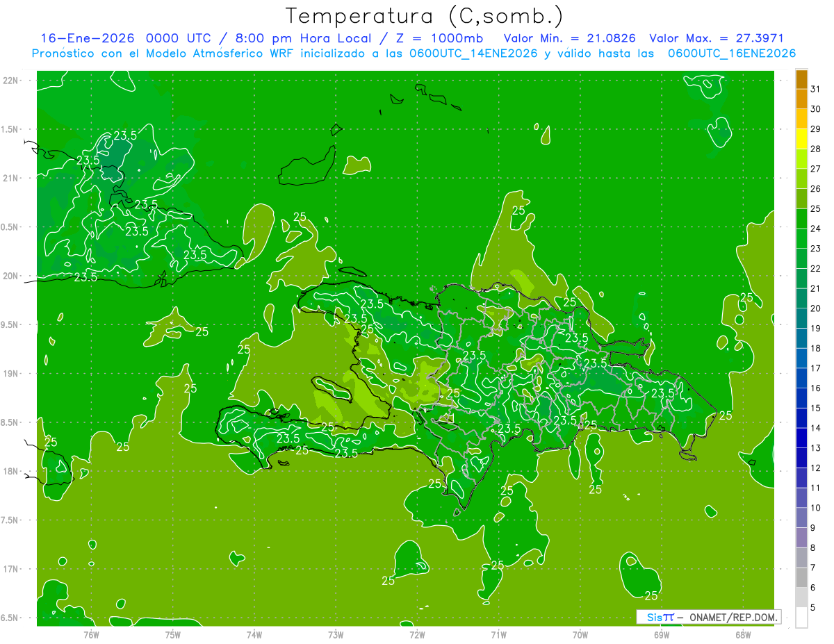Click 'Pronostico con el Modelo Atmosferico WRF' text
Viewport: 834px width, 644px height.
tap(163, 53)
